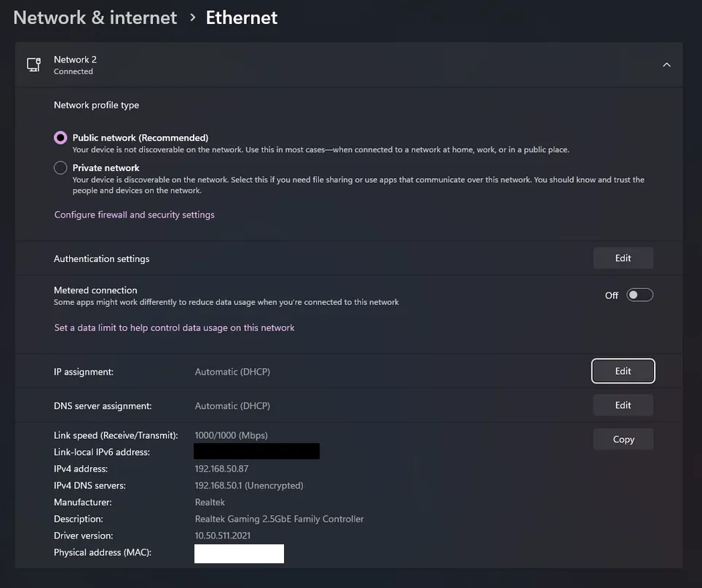
Task: Open Configure firewall and security settings
Action: (x=134, y=215)
